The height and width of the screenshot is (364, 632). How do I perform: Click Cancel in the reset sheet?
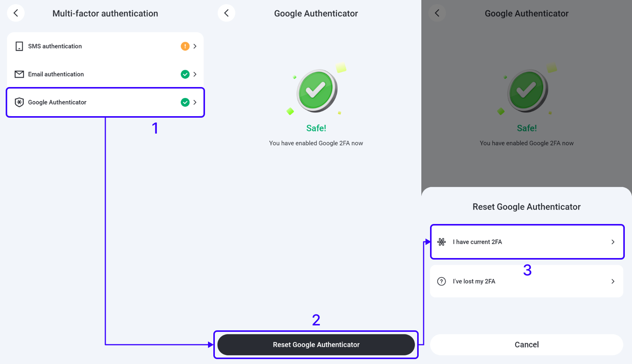tap(527, 345)
